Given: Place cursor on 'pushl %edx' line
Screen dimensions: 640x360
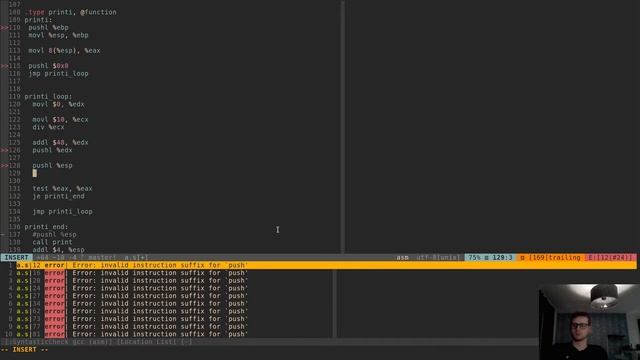Looking at the screenshot, I should click(53, 150).
